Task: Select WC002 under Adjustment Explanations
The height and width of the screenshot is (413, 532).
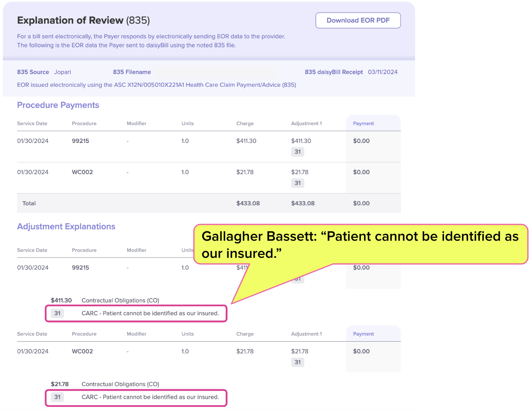Action: 83,351
